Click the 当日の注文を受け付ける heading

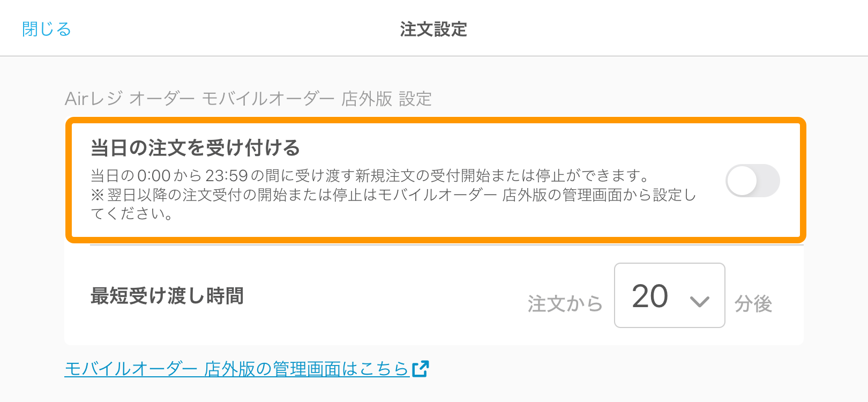tap(196, 147)
